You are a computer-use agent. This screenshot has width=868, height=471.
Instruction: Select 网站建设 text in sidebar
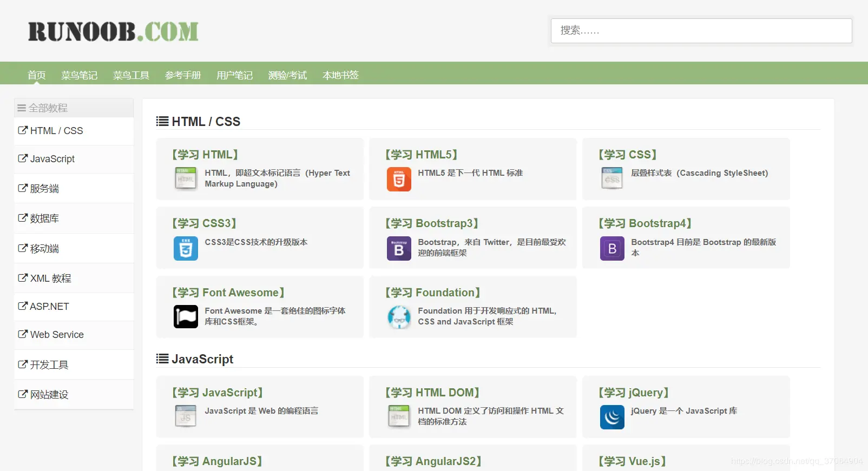(x=49, y=394)
